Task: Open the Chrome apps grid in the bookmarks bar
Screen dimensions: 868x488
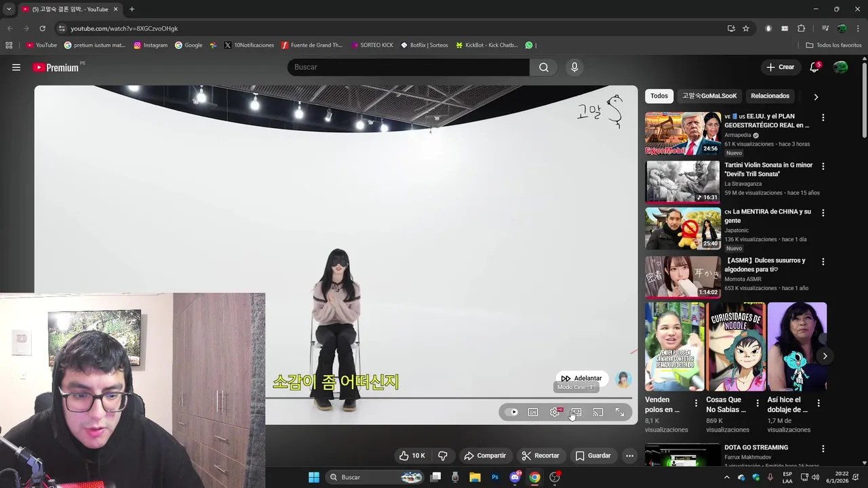Action: click(x=9, y=45)
